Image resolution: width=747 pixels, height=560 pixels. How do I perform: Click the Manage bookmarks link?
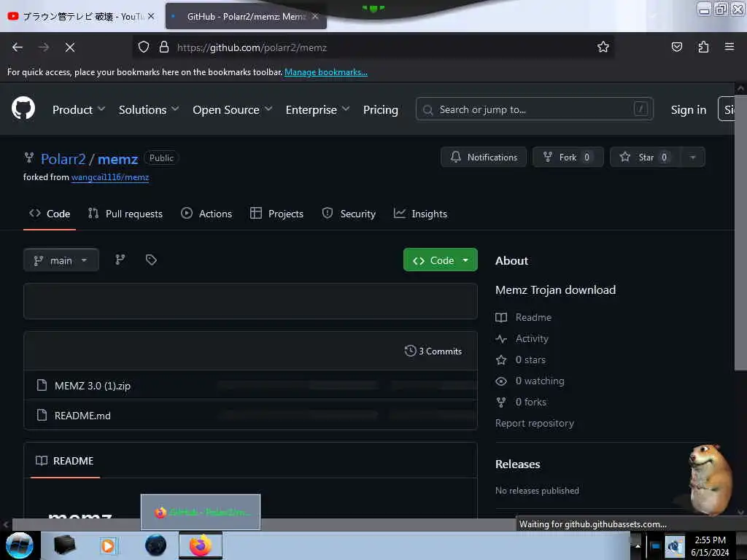(x=326, y=72)
